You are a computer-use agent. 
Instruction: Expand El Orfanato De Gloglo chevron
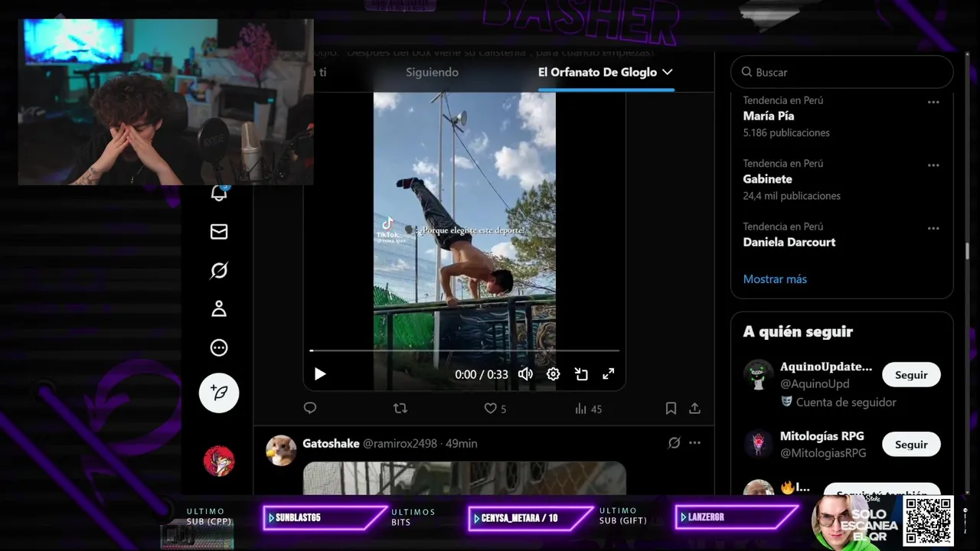(667, 72)
